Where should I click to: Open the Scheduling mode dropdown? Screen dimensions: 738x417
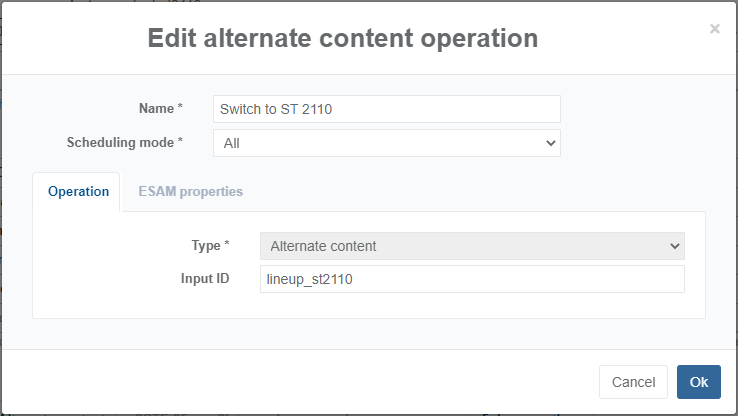[x=386, y=143]
